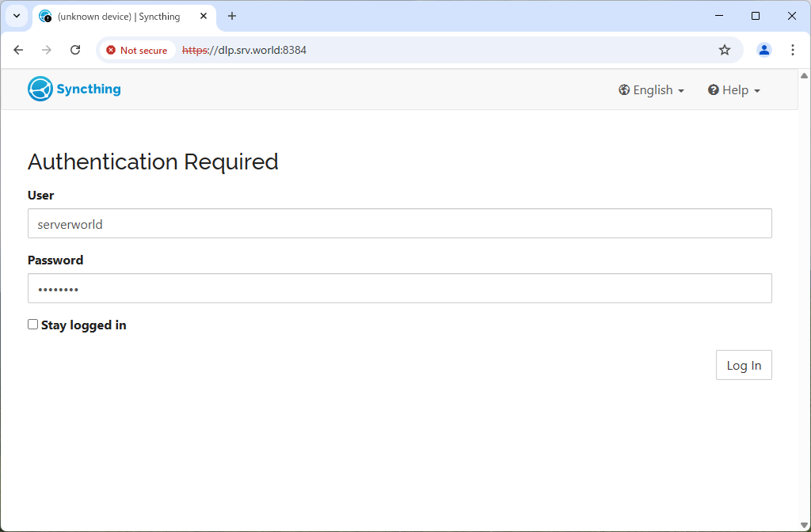Viewport: 811px width, 532px height.
Task: Open Chrome's three-dot menu
Action: [x=792, y=50]
